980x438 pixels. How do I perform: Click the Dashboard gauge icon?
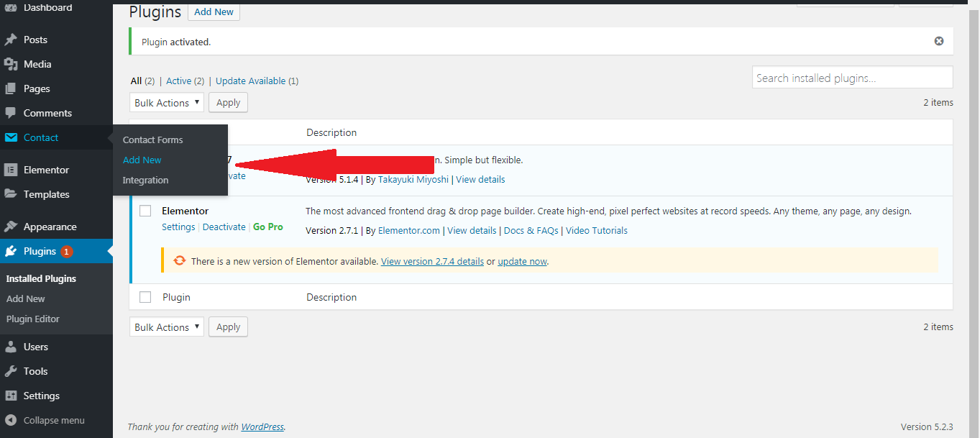click(x=11, y=8)
